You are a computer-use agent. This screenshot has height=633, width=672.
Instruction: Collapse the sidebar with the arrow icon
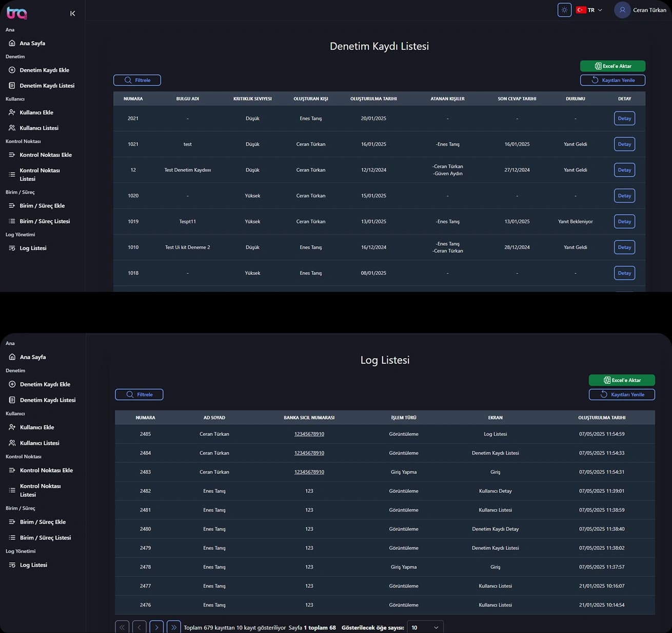pos(72,13)
